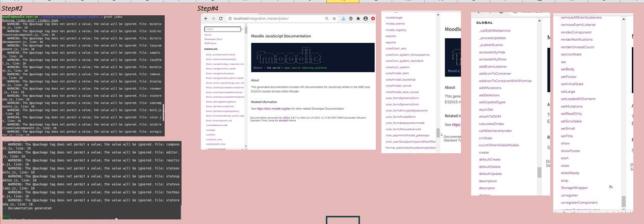This screenshot has height=224, width=644.
Task: Open accessibilityShow global link
Action: pyautogui.click(x=493, y=59)
